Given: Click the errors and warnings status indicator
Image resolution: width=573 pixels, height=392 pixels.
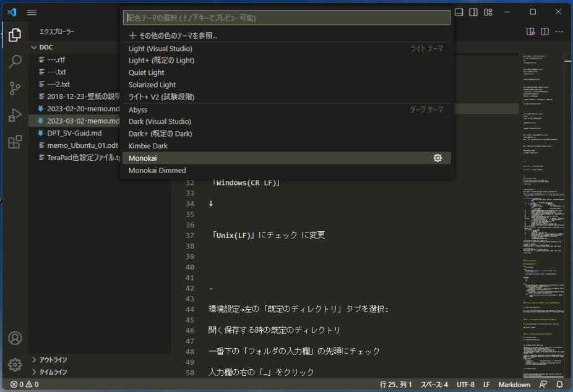Looking at the screenshot, I should (x=24, y=385).
